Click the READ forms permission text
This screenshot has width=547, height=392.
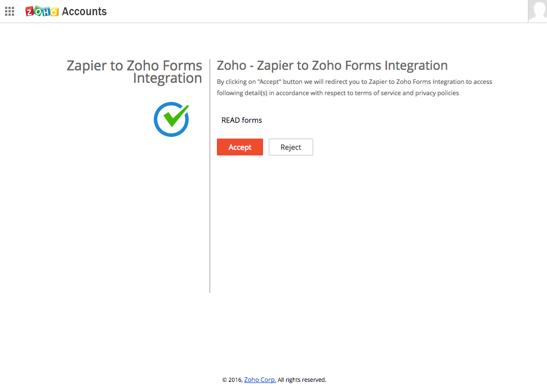pyautogui.click(x=242, y=121)
